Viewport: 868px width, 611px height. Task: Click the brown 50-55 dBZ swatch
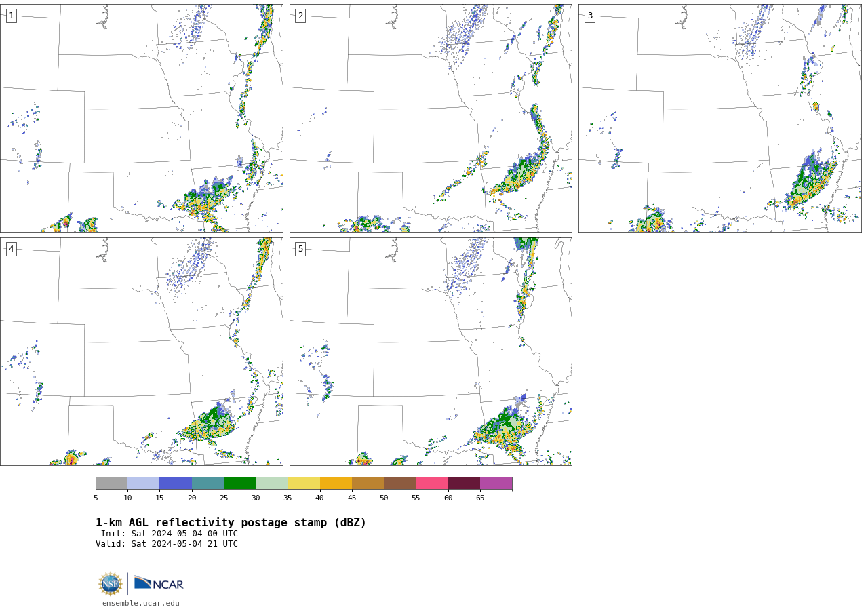pyautogui.click(x=399, y=484)
